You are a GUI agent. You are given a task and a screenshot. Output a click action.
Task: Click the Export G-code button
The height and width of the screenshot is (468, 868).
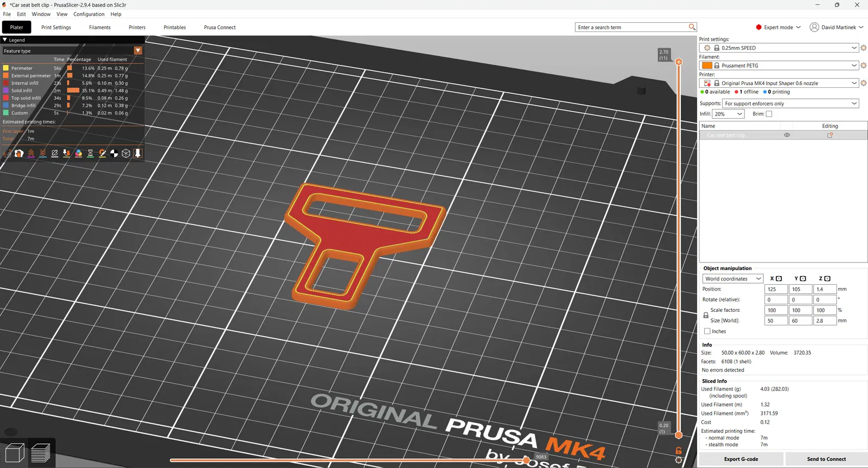coord(741,459)
